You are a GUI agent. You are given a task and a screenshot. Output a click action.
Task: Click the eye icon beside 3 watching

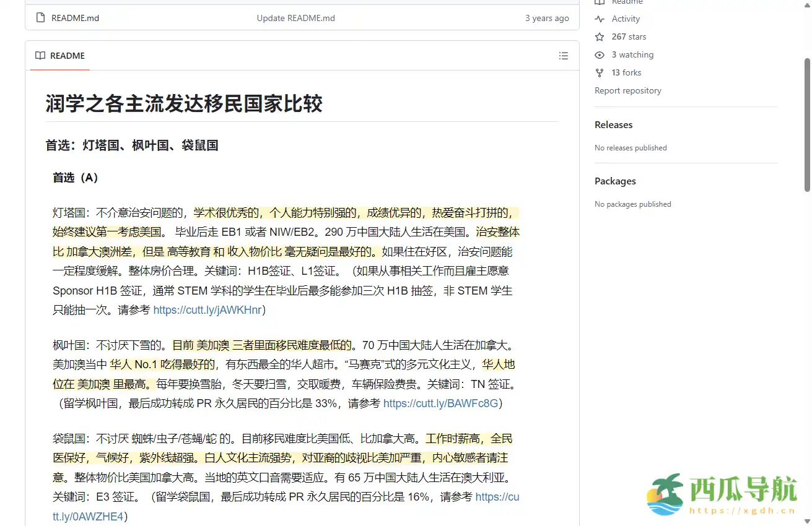(599, 54)
